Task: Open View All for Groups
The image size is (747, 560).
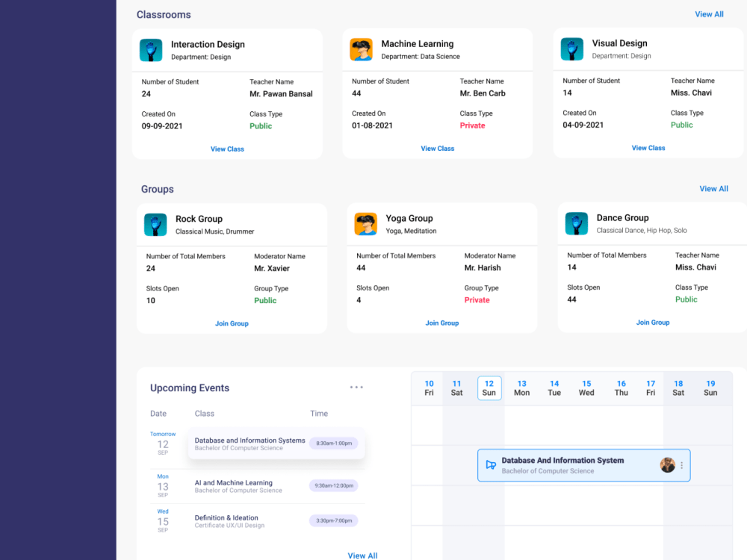Action: [x=713, y=189]
